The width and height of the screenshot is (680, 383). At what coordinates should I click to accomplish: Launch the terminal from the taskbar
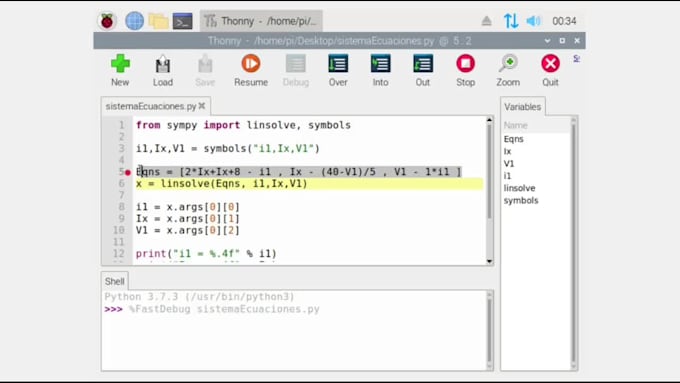183,21
